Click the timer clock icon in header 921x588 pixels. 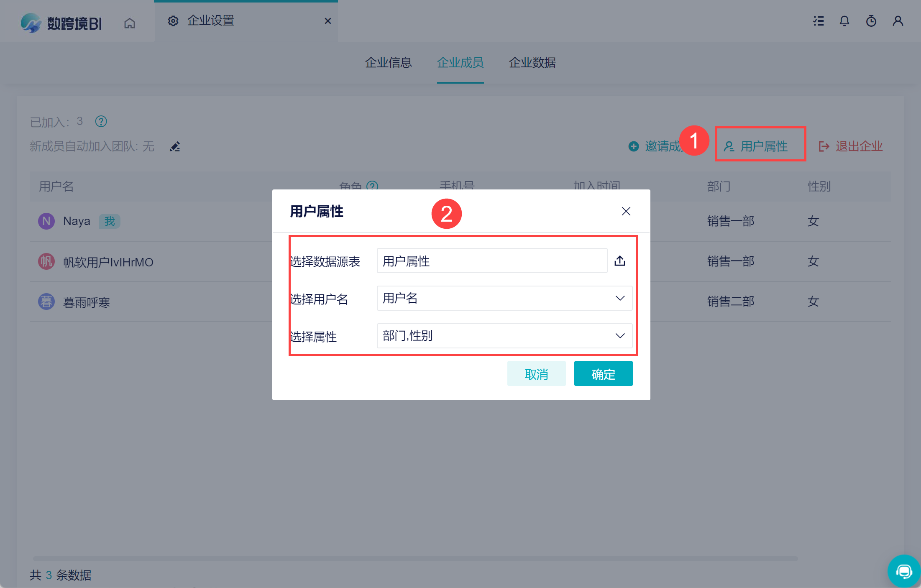pos(871,21)
